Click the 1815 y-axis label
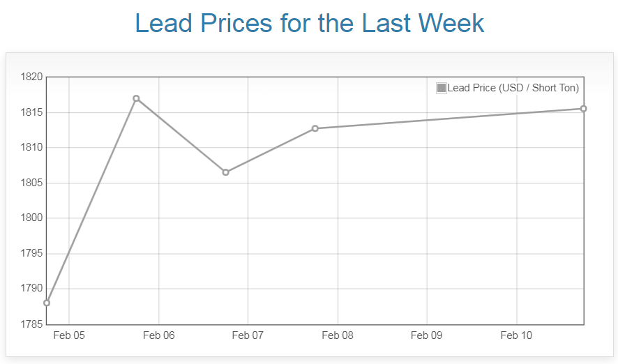Screen dimensions: 618x364 [31, 112]
